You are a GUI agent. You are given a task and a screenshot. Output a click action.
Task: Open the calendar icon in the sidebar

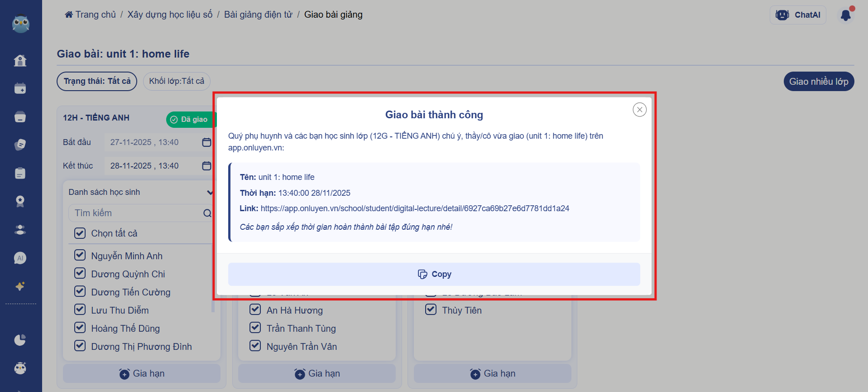20,88
